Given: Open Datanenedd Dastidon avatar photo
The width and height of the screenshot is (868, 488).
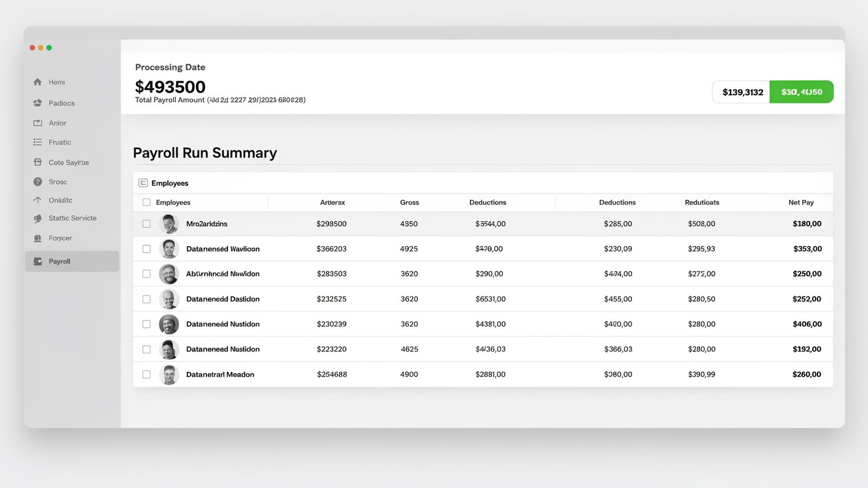Looking at the screenshot, I should [169, 299].
